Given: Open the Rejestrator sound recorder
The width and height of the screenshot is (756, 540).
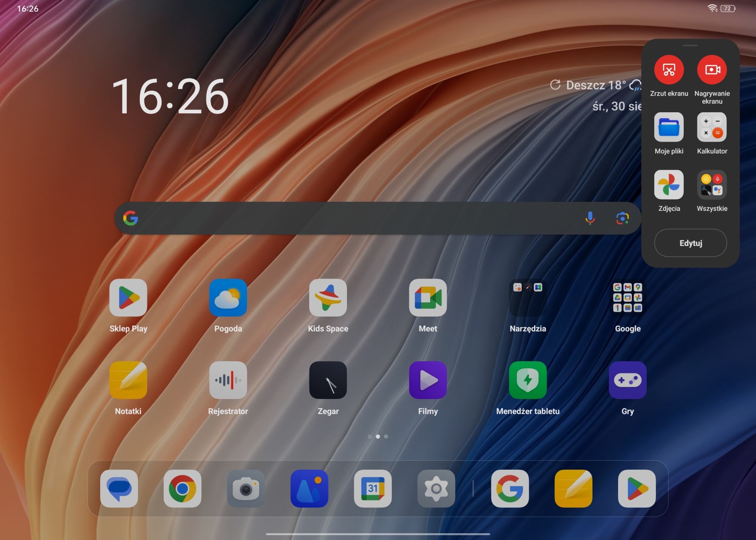Looking at the screenshot, I should (x=228, y=380).
